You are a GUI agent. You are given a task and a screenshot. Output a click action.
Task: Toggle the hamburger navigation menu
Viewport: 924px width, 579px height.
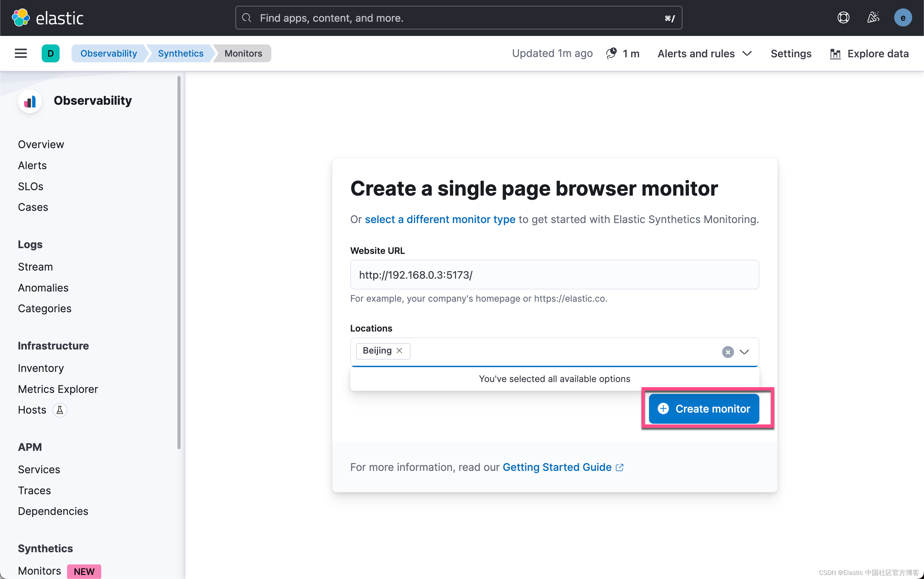pyautogui.click(x=21, y=53)
